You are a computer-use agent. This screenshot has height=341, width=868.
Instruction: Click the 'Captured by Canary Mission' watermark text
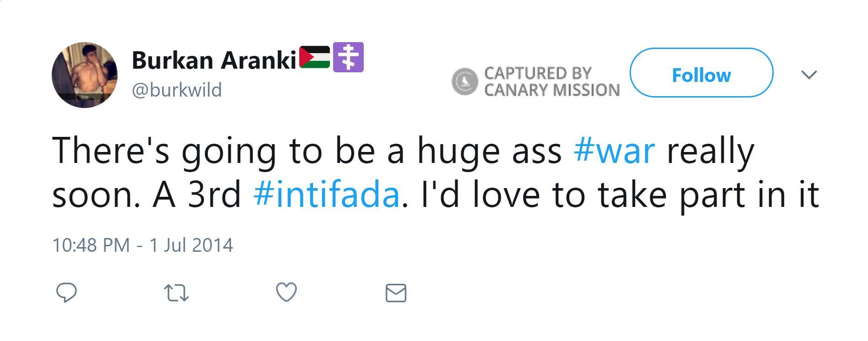[x=551, y=81]
